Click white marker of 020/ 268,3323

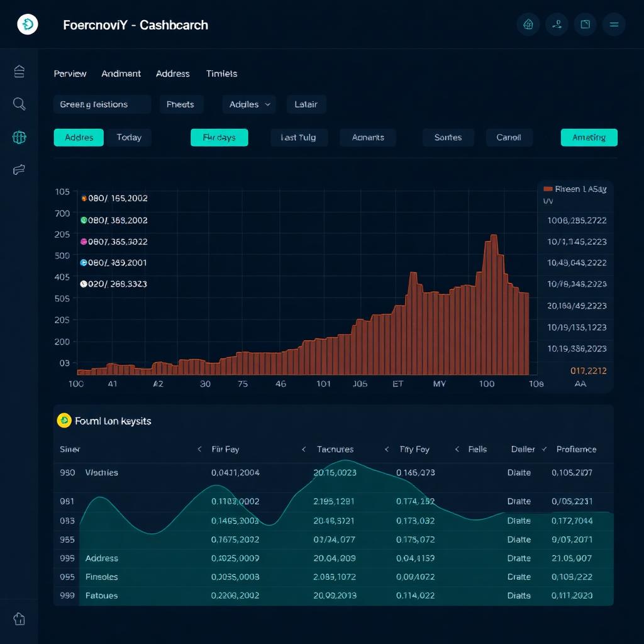coord(84,284)
